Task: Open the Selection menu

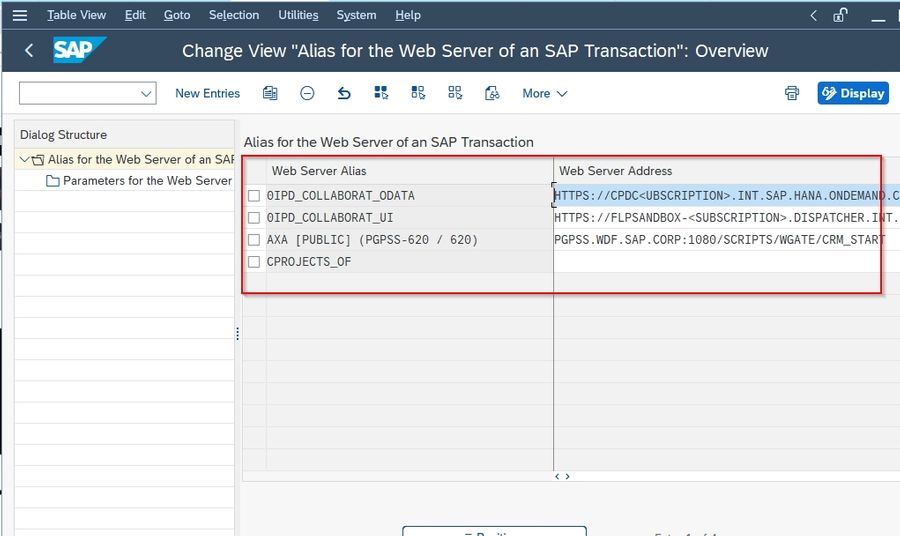Action: tap(234, 15)
